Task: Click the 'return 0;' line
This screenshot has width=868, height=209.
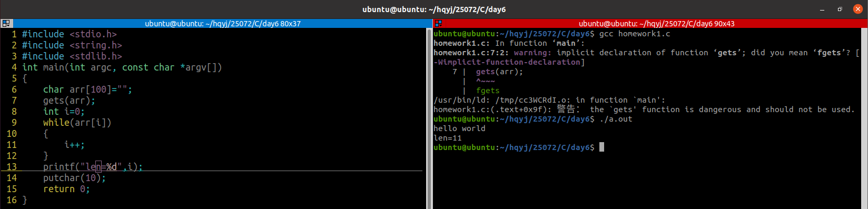Action: tap(66, 189)
